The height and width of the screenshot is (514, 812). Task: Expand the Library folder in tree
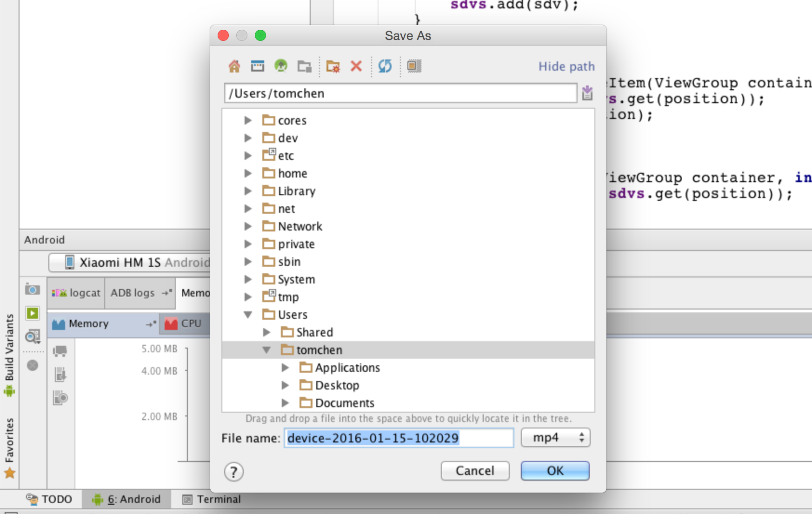coord(248,191)
